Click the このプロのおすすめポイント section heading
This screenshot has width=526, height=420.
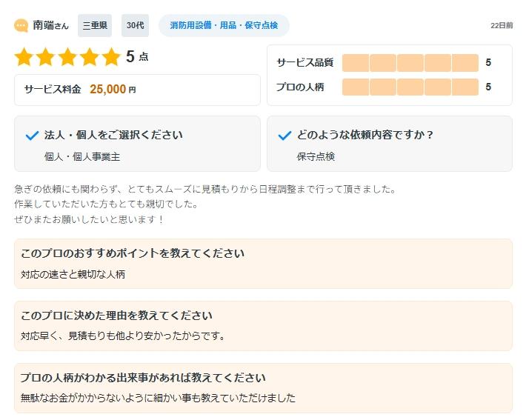click(x=133, y=253)
